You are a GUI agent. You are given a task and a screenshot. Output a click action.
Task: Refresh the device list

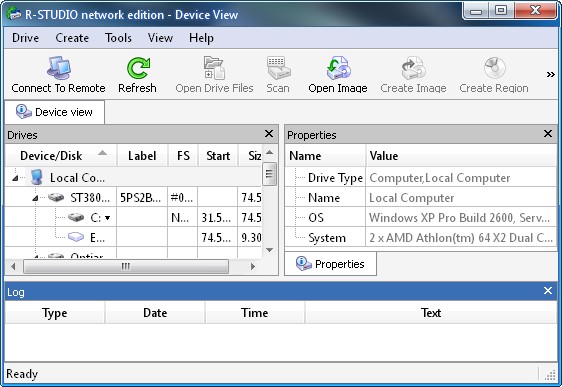137,75
